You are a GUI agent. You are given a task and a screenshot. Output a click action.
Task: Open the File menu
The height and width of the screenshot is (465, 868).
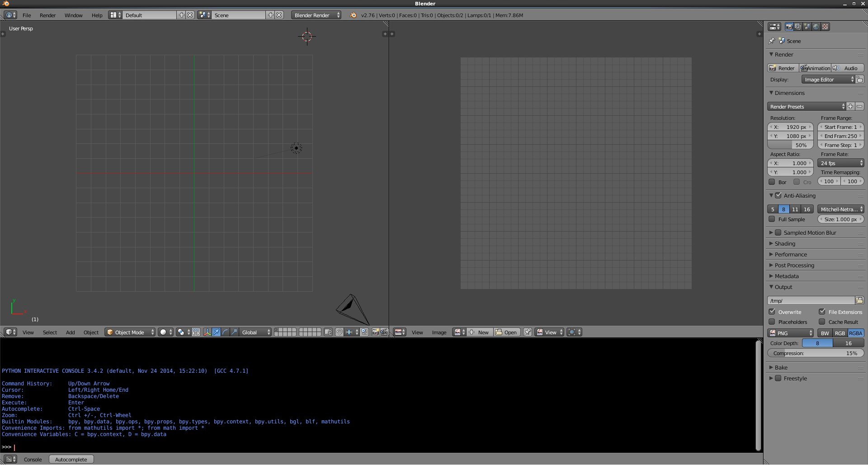click(x=27, y=15)
